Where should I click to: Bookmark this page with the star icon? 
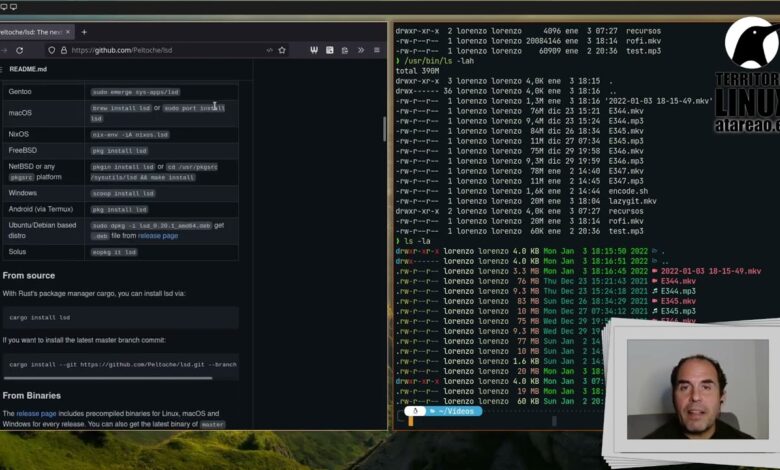click(x=282, y=50)
